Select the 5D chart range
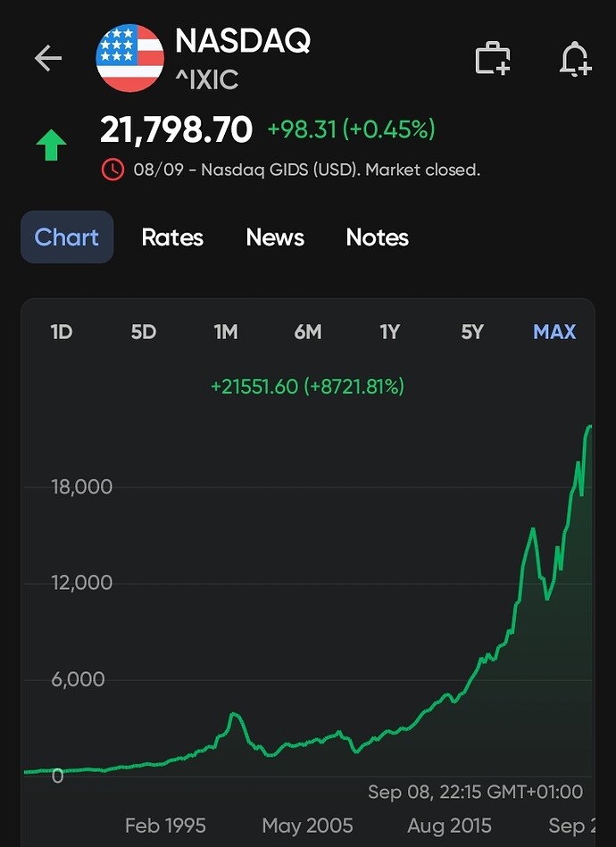This screenshot has width=616, height=847. [x=143, y=332]
